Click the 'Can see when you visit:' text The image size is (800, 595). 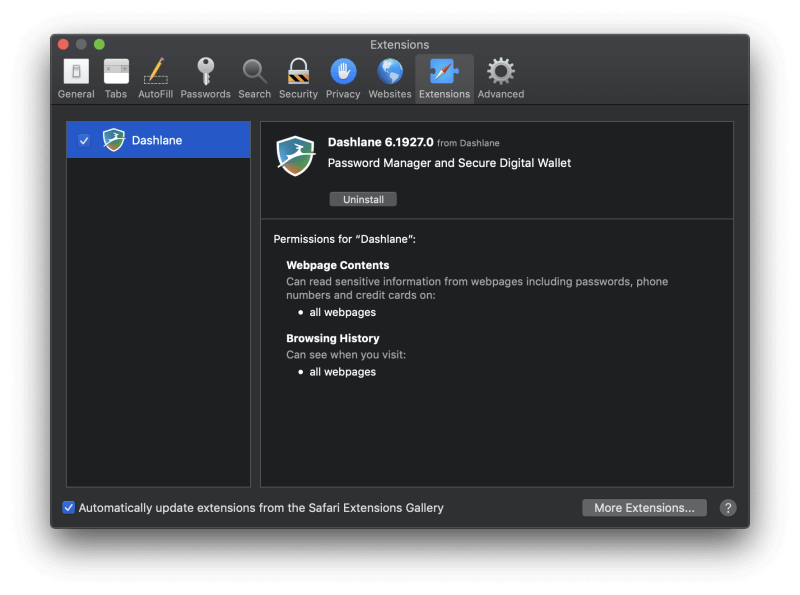click(346, 355)
